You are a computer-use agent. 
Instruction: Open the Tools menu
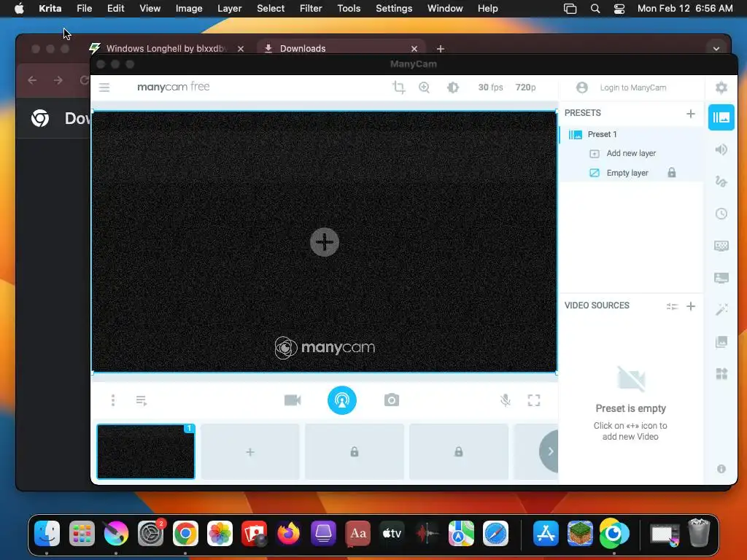349,9
